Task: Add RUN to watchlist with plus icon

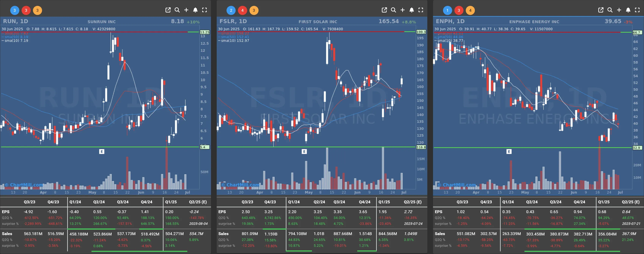Action: pos(186,10)
